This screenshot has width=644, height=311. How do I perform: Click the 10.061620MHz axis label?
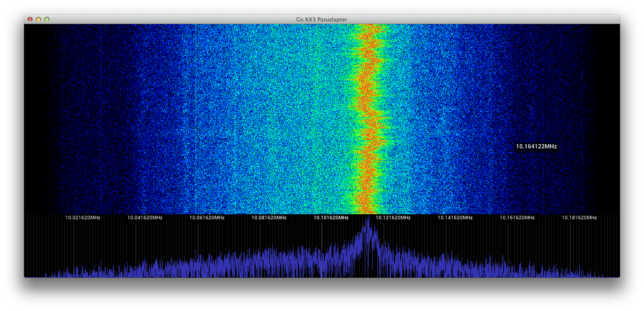(x=207, y=218)
